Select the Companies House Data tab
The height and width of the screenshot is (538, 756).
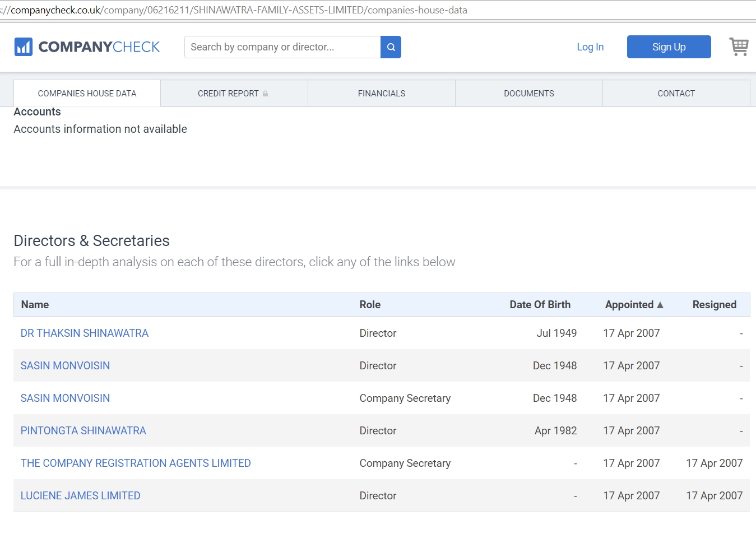pyautogui.click(x=87, y=94)
